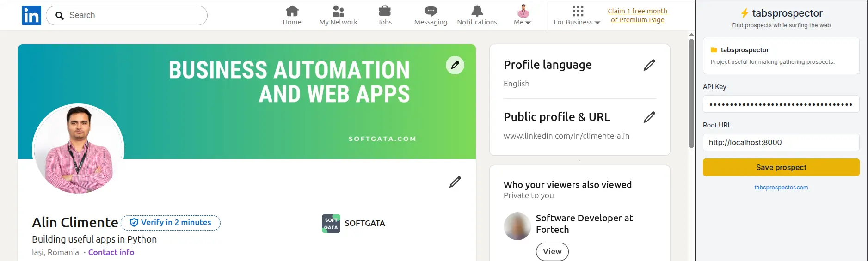Click the page vertical scrollbar
The width and height of the screenshot is (868, 261).
tap(691, 94)
